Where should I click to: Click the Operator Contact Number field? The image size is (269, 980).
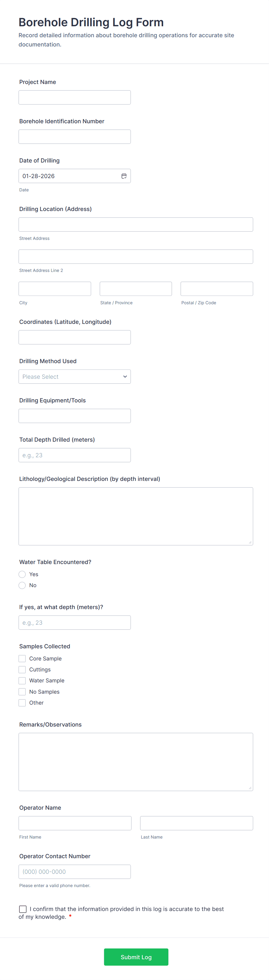(x=74, y=871)
